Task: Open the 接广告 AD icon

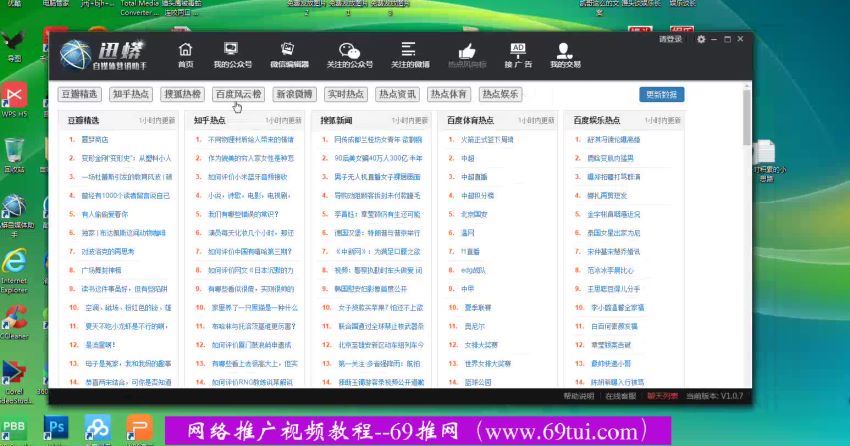Action: click(518, 55)
